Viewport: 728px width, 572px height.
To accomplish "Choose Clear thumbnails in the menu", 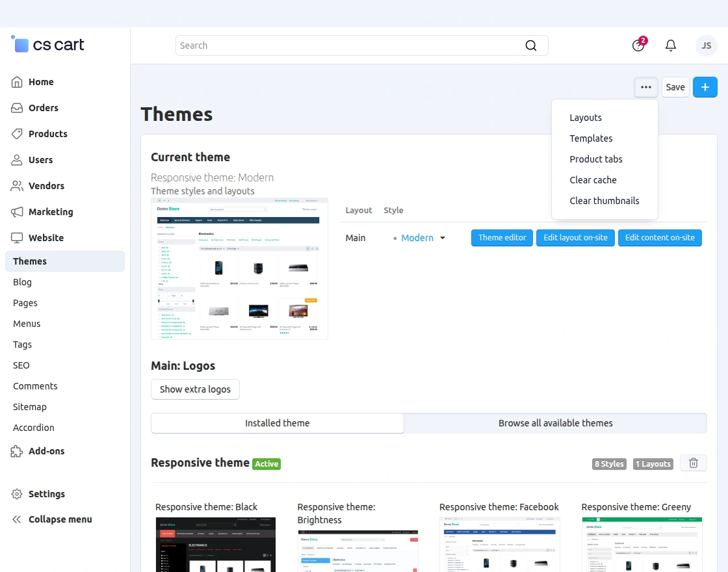I will tap(604, 201).
